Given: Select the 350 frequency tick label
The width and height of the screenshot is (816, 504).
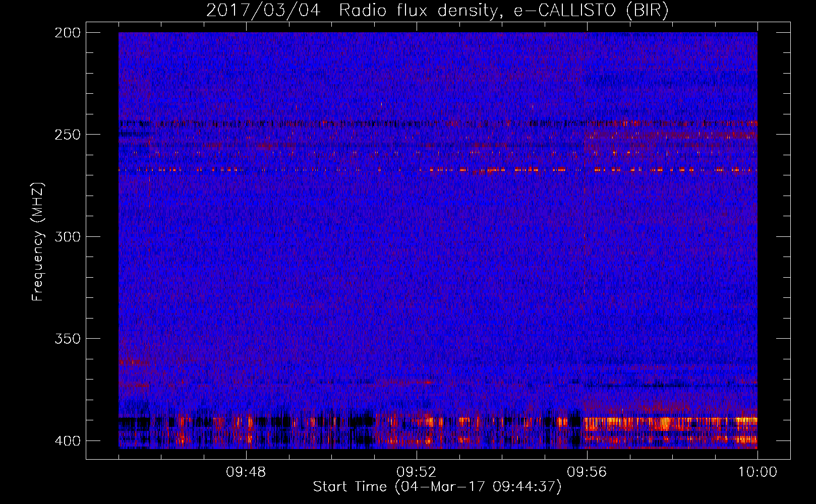Looking at the screenshot, I should pyautogui.click(x=67, y=339).
